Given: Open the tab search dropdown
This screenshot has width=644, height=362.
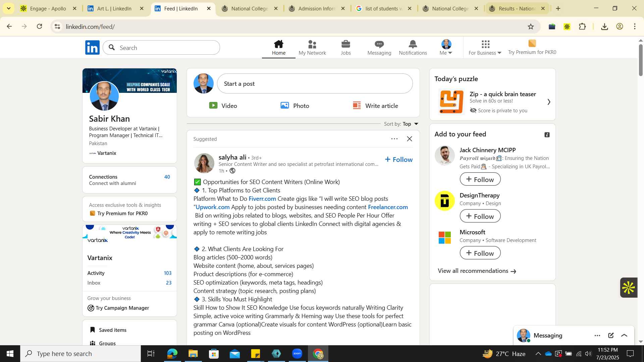Looking at the screenshot, I should [x=8, y=8].
